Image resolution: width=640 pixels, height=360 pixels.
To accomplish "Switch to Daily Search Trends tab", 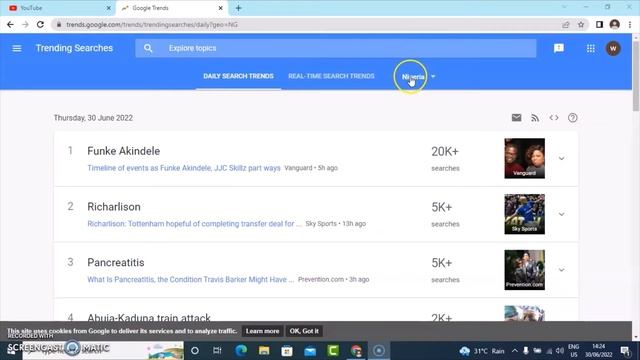I will [238, 76].
